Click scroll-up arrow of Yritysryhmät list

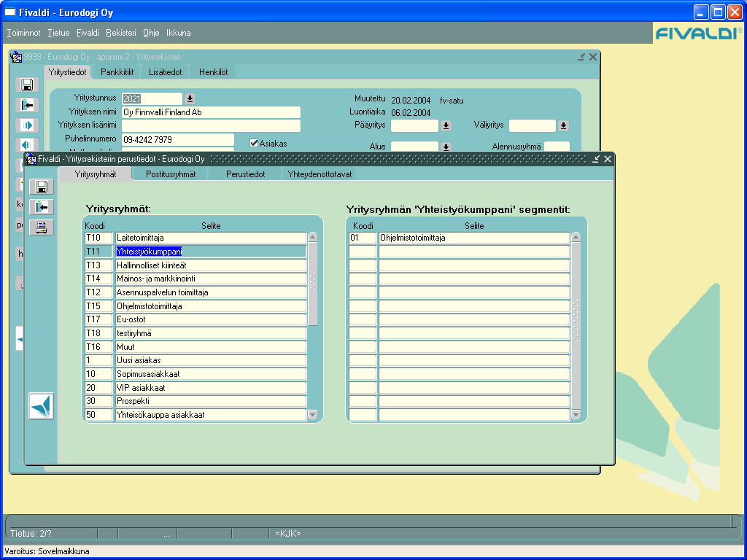[x=312, y=237]
